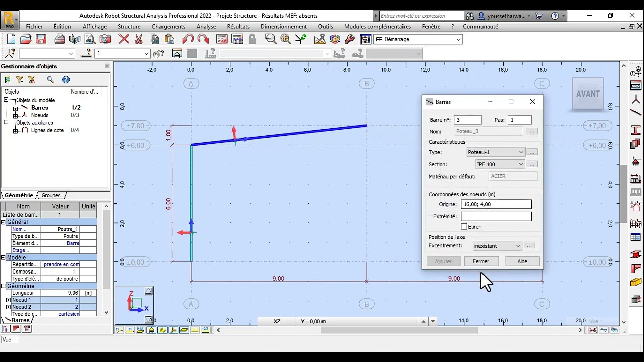
Task: Click the search keyword box in title bar
Action: pyautogui.click(x=422, y=16)
